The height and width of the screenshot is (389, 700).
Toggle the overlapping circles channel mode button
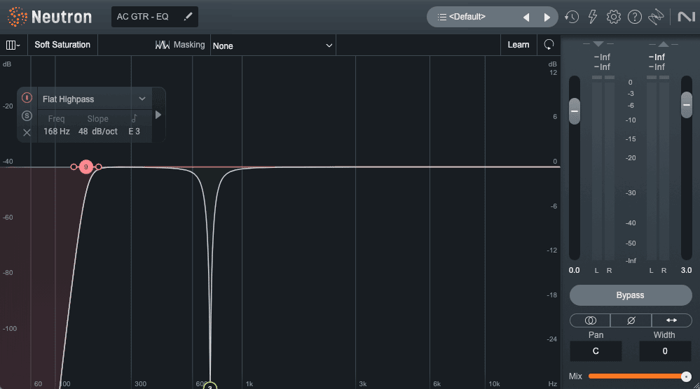point(590,320)
